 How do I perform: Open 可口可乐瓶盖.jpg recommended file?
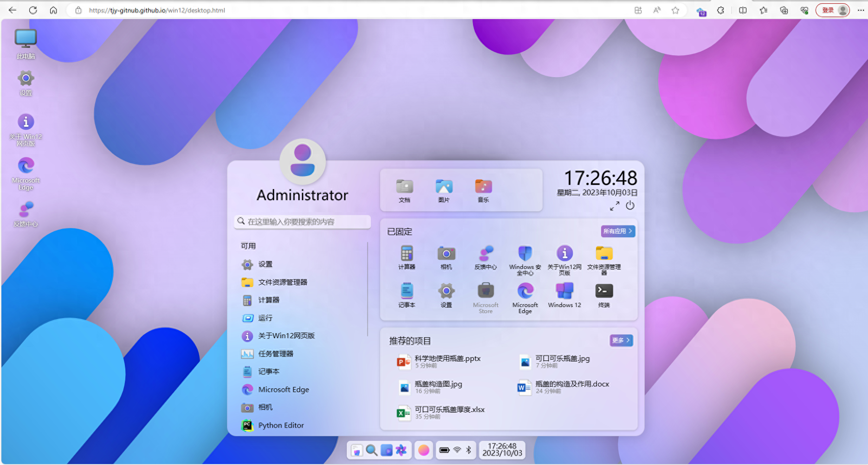pos(555,361)
